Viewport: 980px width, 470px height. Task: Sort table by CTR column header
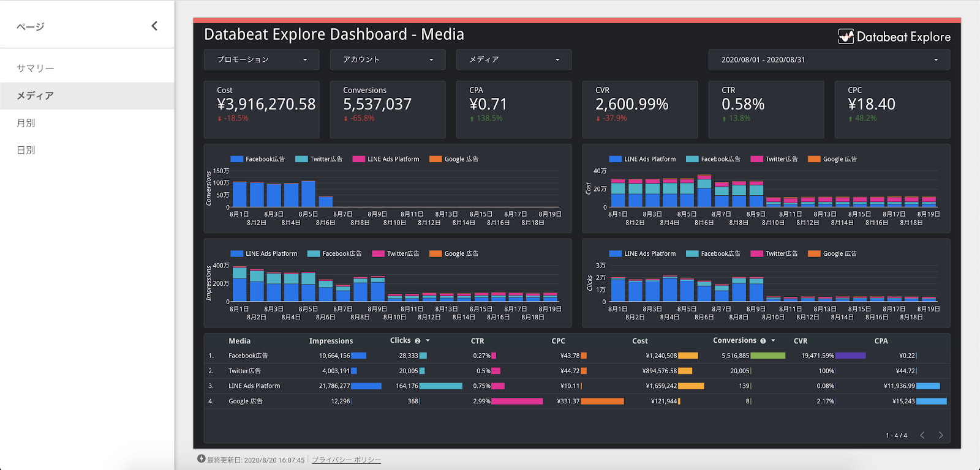pyautogui.click(x=477, y=341)
